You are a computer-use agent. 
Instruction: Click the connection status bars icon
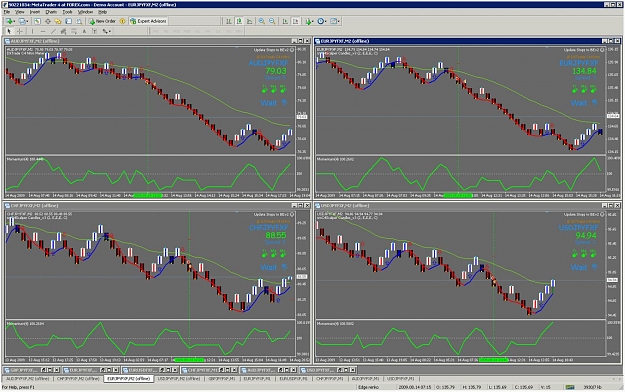[570, 387]
